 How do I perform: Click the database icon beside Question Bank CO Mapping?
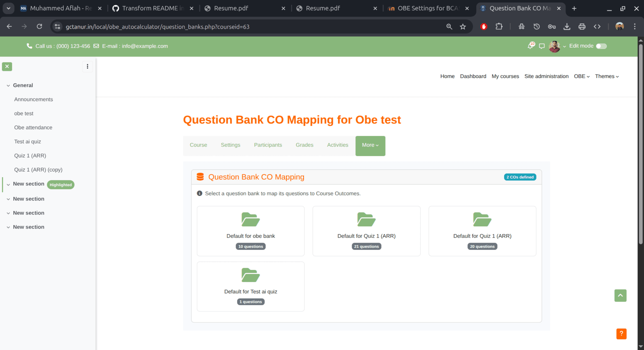(x=200, y=177)
